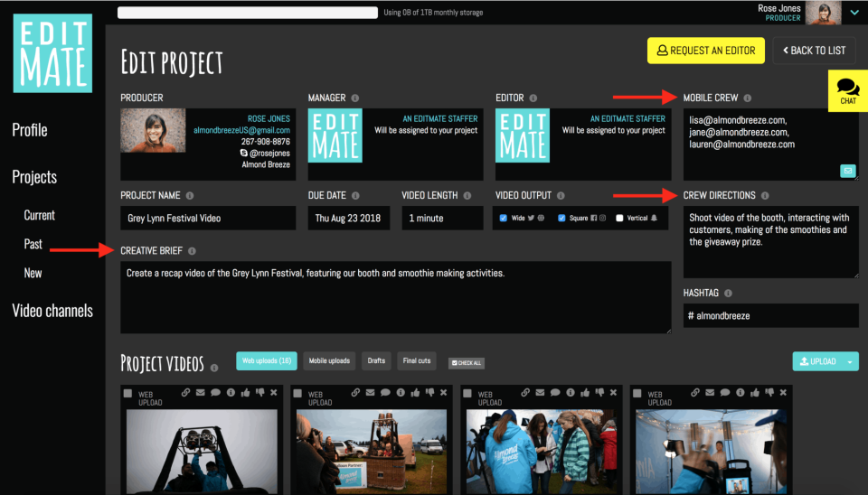Click Rose Jones avatar in top bar
The image size is (868, 495).
pyautogui.click(x=823, y=12)
